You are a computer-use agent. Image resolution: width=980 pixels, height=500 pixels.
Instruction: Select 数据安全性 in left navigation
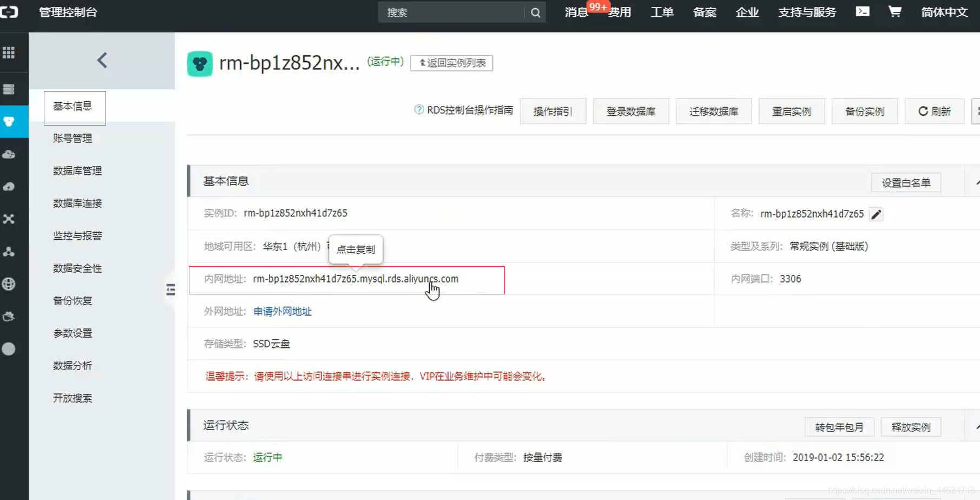click(x=77, y=268)
